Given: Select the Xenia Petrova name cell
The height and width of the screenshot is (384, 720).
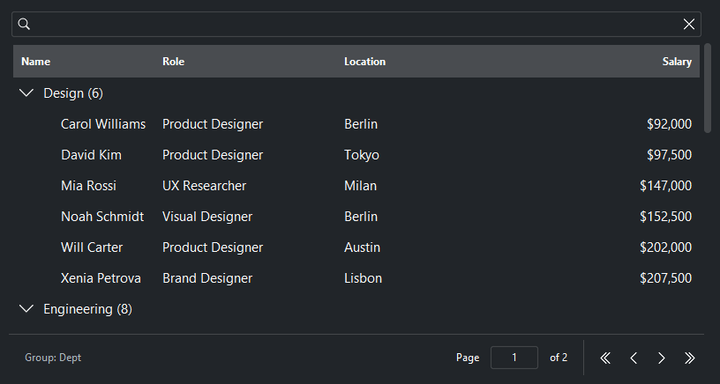Looking at the screenshot, I should tap(101, 278).
